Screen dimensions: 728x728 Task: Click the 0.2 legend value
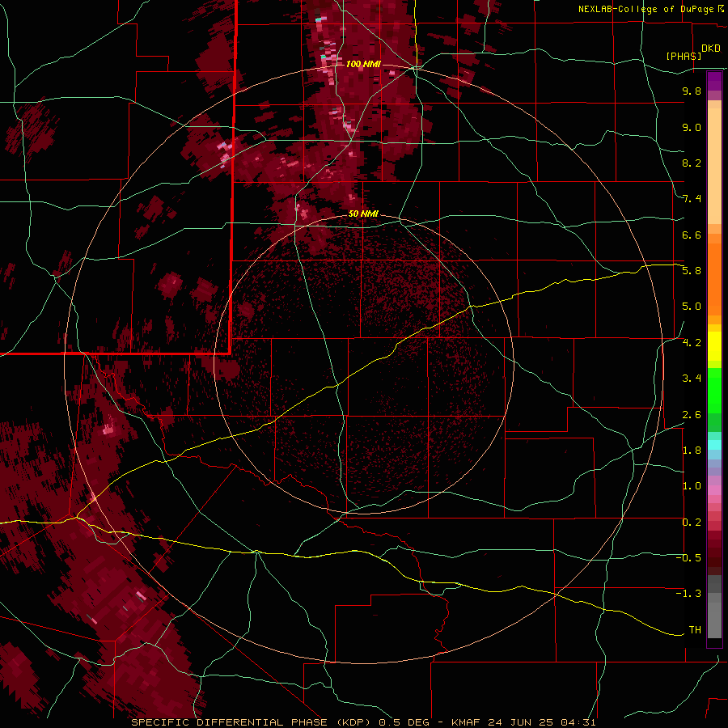pyautogui.click(x=692, y=523)
